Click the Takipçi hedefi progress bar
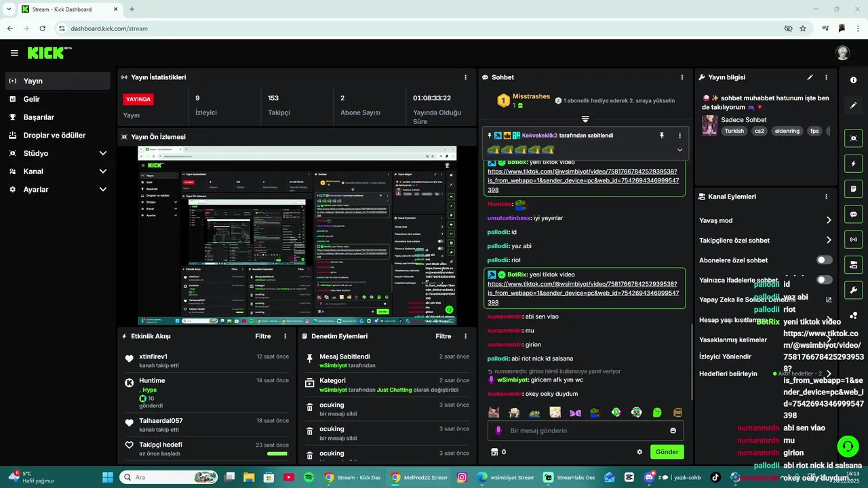The image size is (868, 488). click(x=277, y=453)
